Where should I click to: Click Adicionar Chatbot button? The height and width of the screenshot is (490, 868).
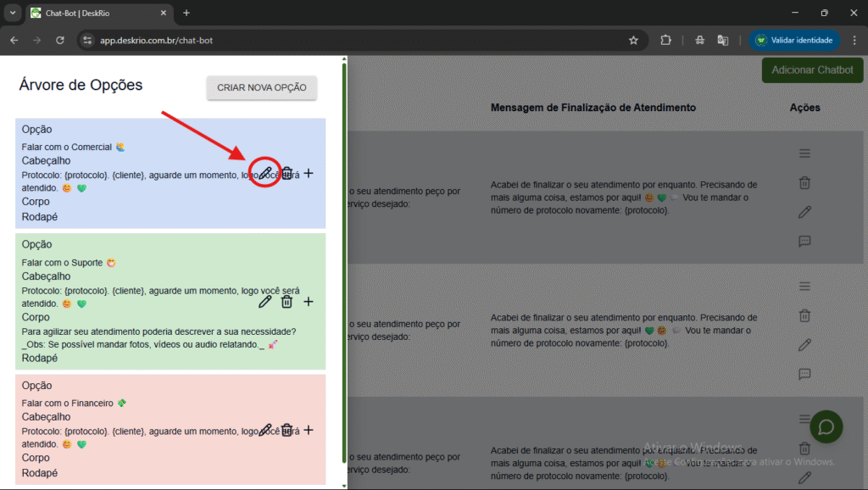(812, 70)
